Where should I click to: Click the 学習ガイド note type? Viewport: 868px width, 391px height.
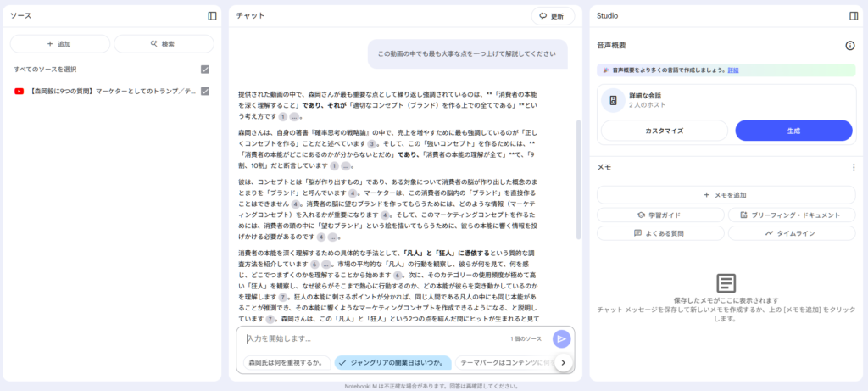pos(661,215)
